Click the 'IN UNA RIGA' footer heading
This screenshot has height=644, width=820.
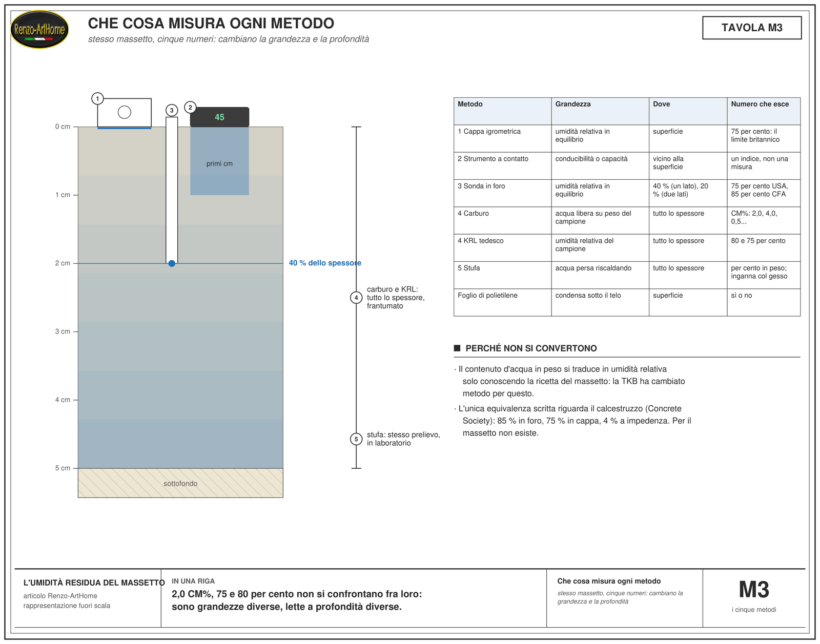click(193, 581)
